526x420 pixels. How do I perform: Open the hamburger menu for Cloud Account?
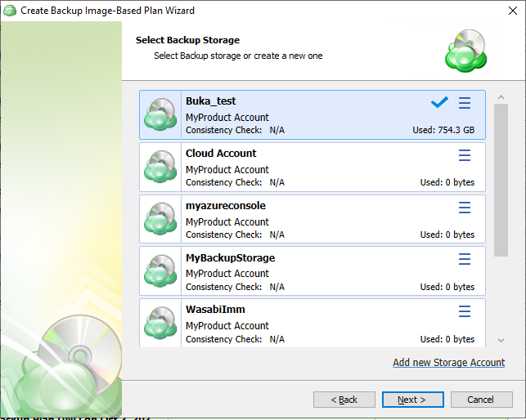[x=465, y=155]
